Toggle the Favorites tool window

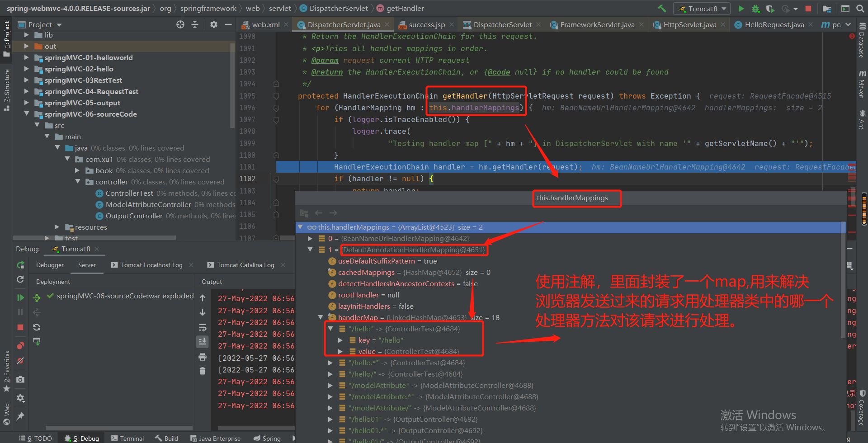tap(6, 371)
